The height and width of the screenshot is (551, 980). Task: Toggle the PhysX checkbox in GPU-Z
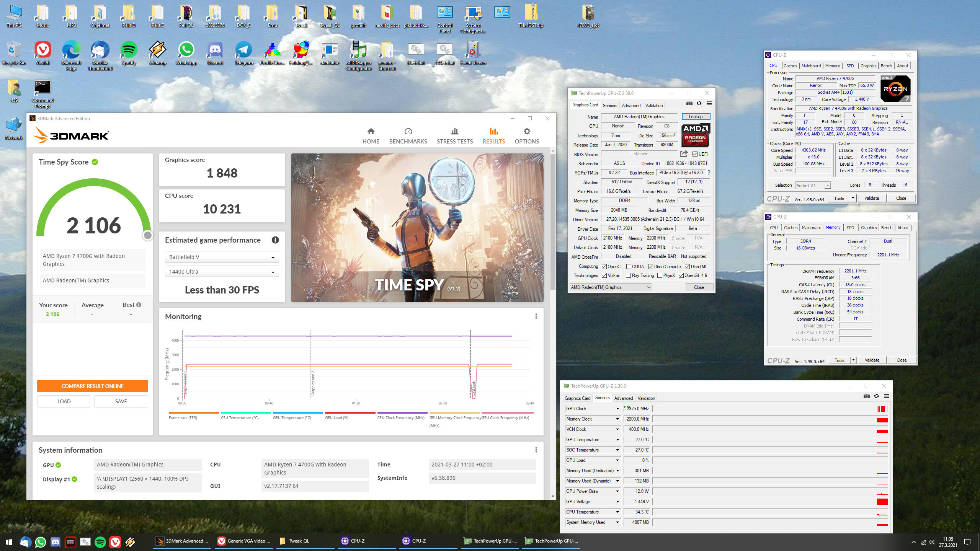[x=660, y=275]
